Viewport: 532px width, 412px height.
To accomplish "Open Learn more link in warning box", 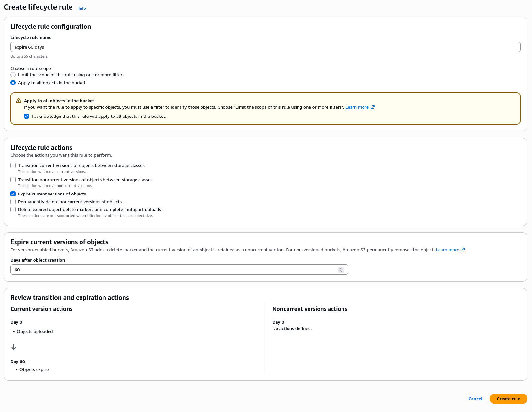I will [x=357, y=107].
